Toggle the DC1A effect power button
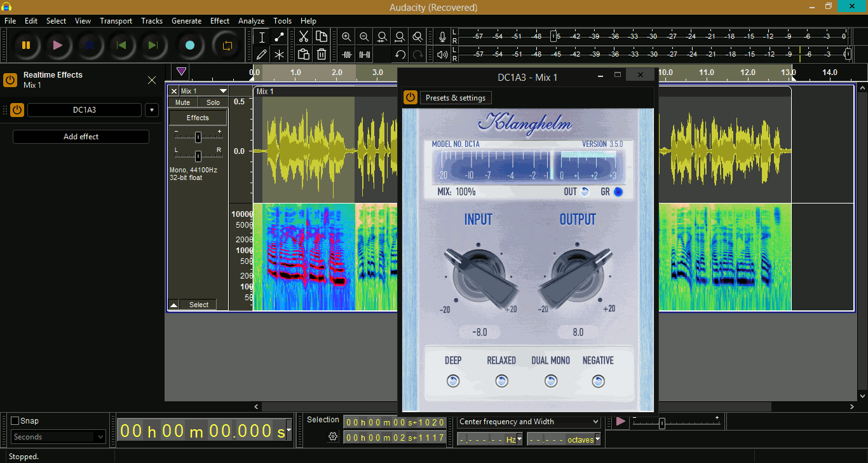Image resolution: width=868 pixels, height=463 pixels. pyautogui.click(x=17, y=109)
